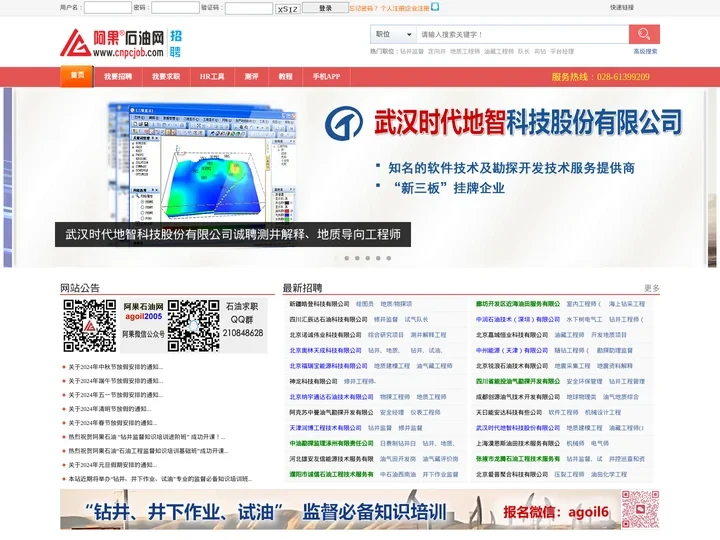This screenshot has height=540, width=720.
Task: Click the 阿果微信公众号 QR code
Action: 90,326
